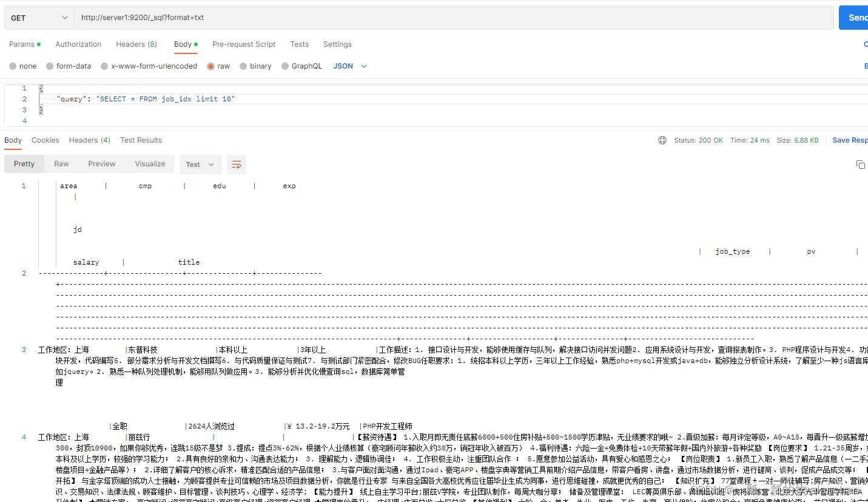Copy response with the copy icon

click(x=860, y=165)
